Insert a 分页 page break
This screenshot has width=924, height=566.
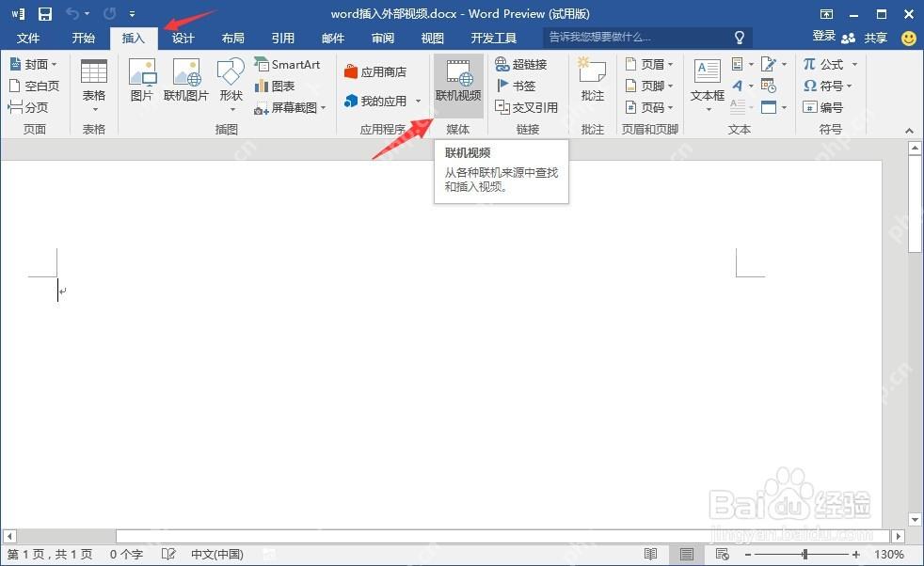(28, 107)
